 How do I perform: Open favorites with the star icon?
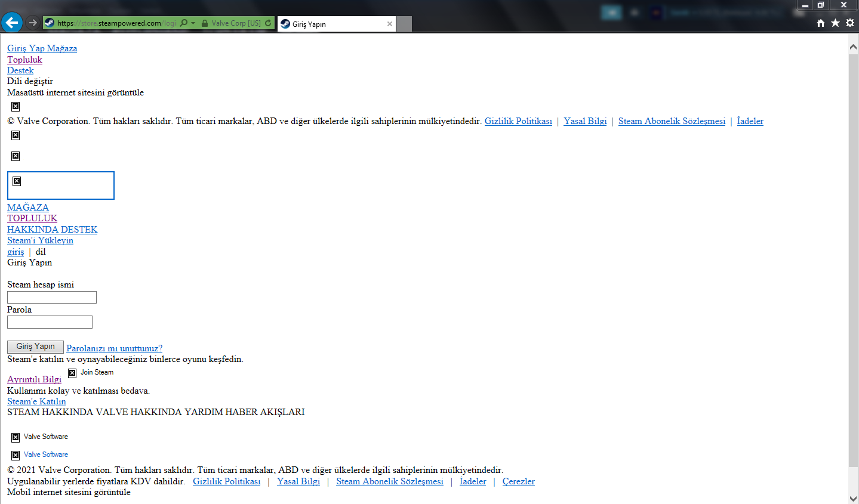[835, 23]
